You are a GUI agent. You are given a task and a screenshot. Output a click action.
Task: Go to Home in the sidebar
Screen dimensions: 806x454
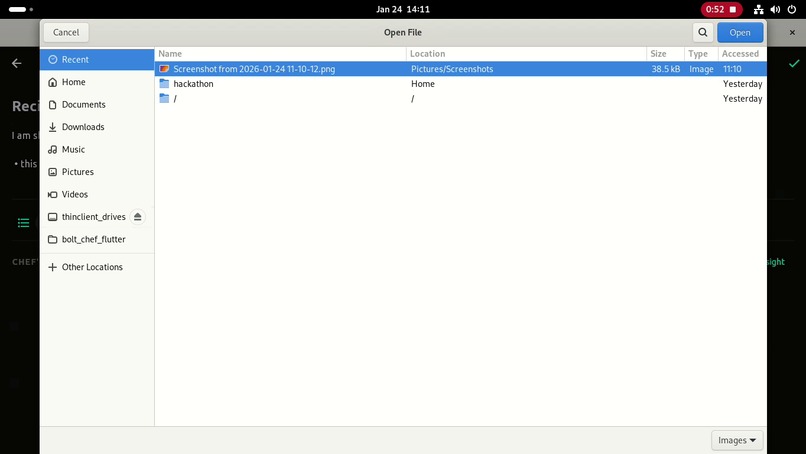click(x=97, y=82)
